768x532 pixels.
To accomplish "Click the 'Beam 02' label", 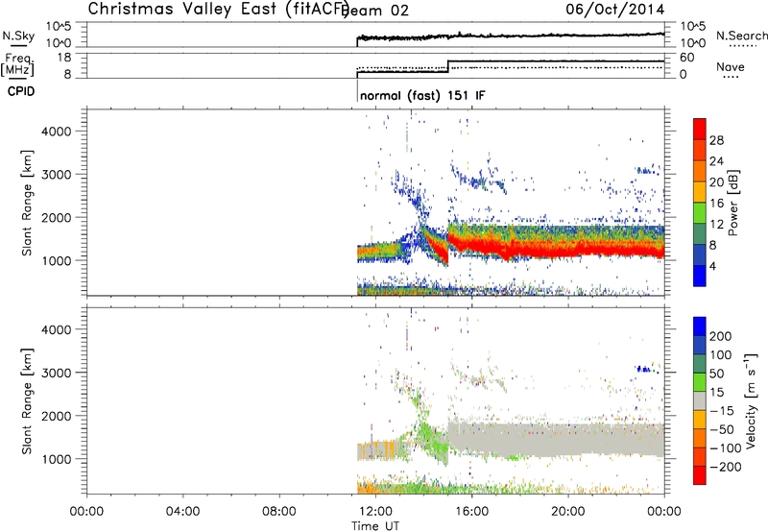I will click(x=374, y=11).
